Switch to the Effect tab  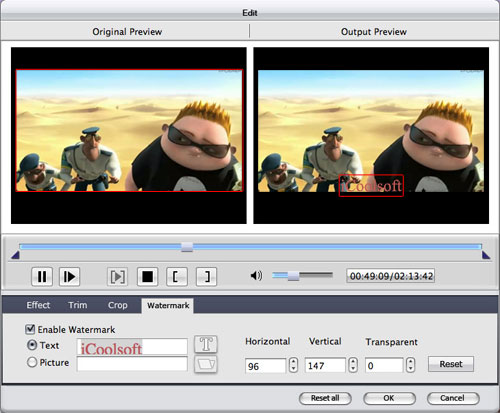(x=38, y=305)
